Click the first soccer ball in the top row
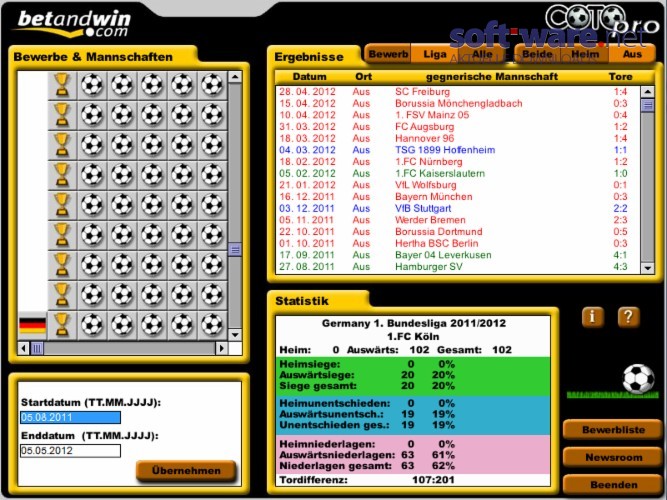Image resolution: width=667 pixels, height=500 pixels. coord(92,85)
